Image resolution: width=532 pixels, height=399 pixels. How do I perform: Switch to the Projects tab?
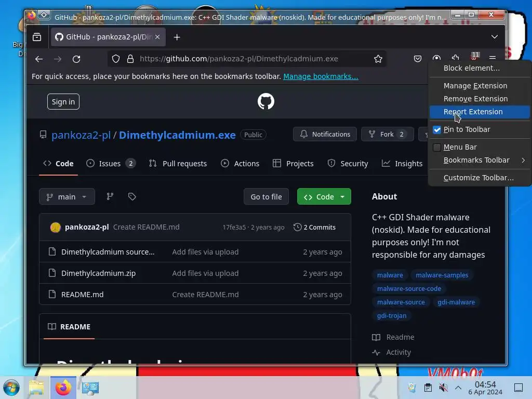click(x=293, y=164)
